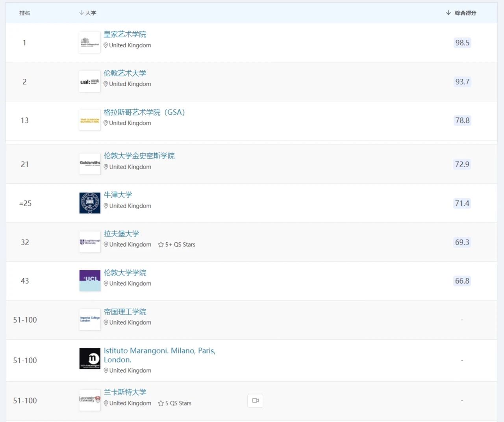Click the 5 QS Stars label
This screenshot has width=504, height=422.
[x=178, y=403]
